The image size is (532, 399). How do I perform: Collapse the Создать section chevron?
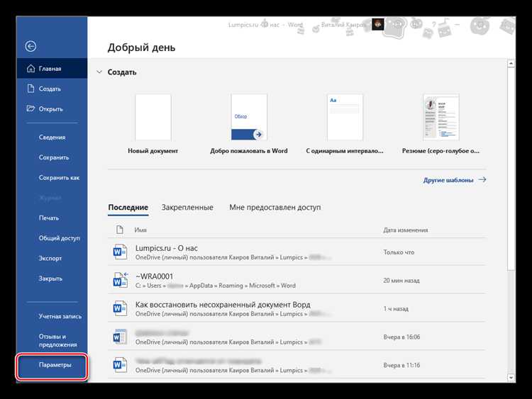point(99,72)
